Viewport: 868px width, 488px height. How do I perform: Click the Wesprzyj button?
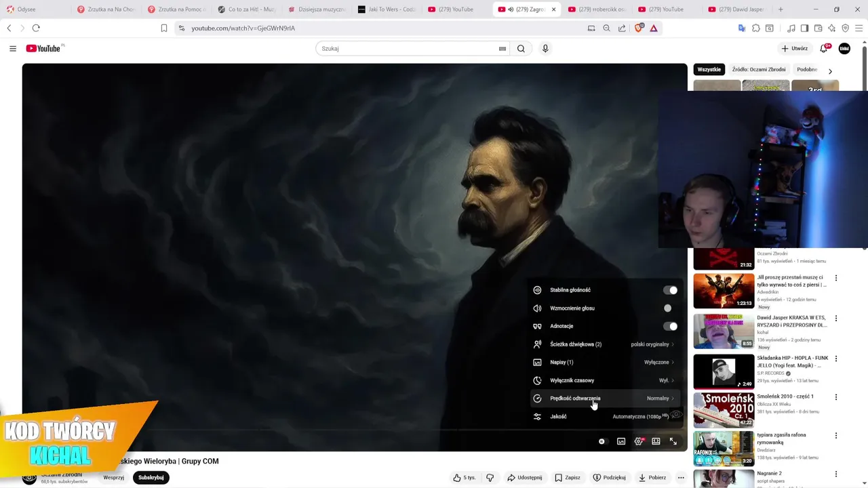point(113,477)
